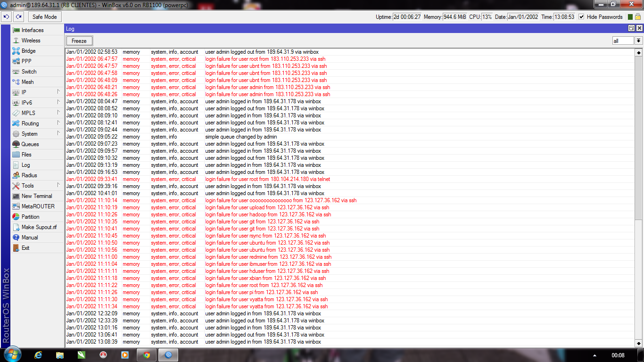Expand the Tools submenu
The width and height of the screenshot is (644, 362).
point(58,186)
